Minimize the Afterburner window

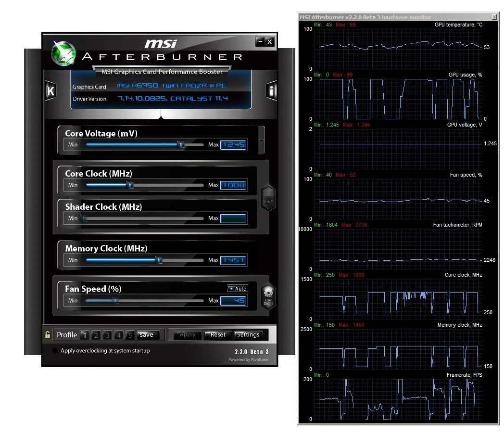tap(260, 41)
